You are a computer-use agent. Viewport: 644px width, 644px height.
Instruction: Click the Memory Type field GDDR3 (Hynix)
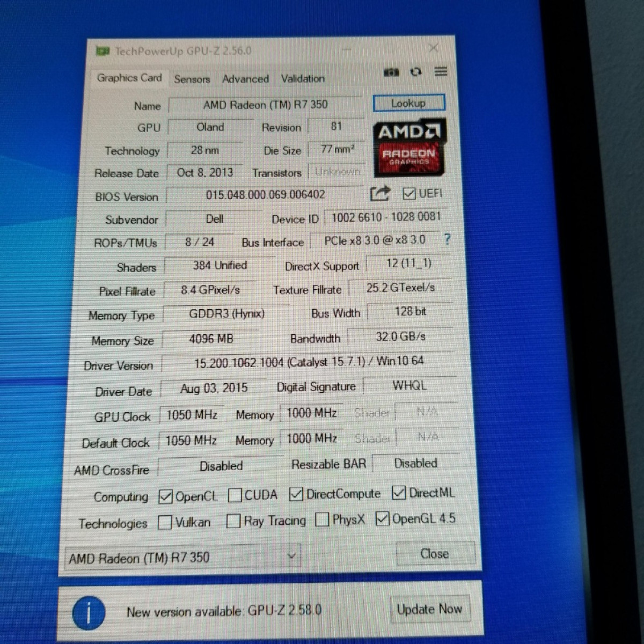tap(226, 314)
